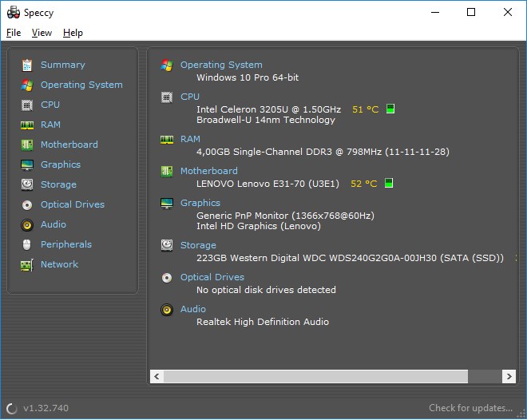Click the Speccy app icon in title bar
The height and width of the screenshot is (420, 527).
click(x=14, y=13)
